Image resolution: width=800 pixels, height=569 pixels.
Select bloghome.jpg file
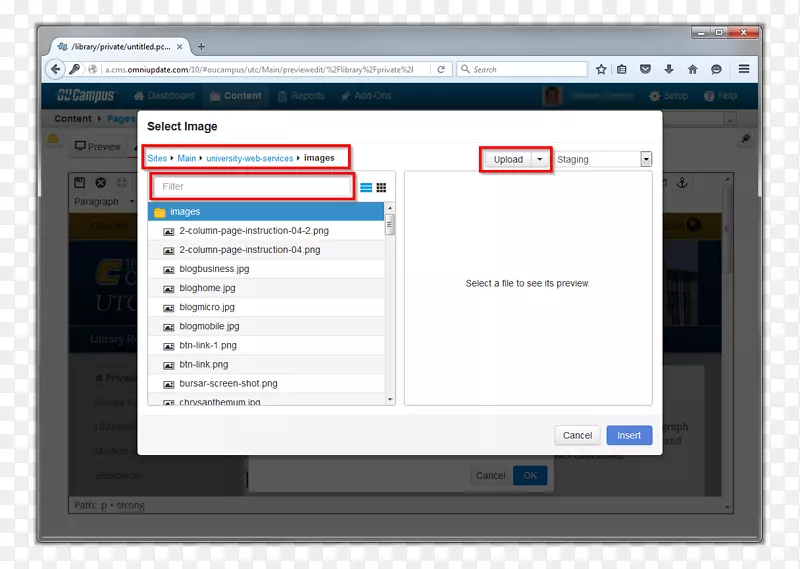(x=266, y=288)
